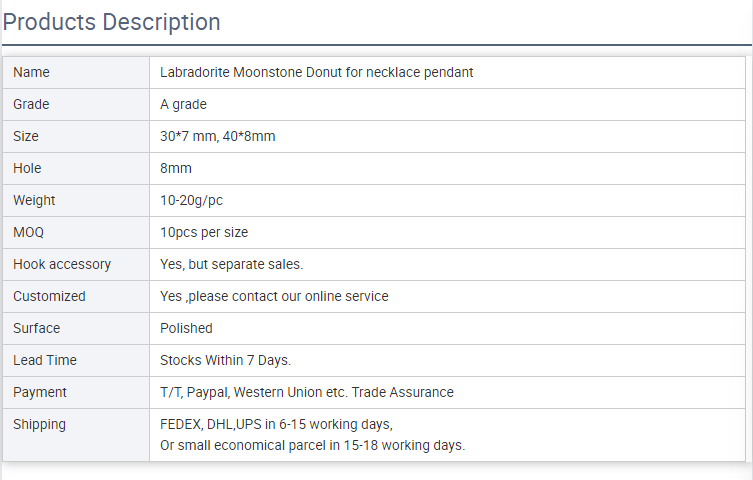Viewport: 753px width, 480px height.
Task: Click the Payment methods Trade Assurance text
Action: 306,392
